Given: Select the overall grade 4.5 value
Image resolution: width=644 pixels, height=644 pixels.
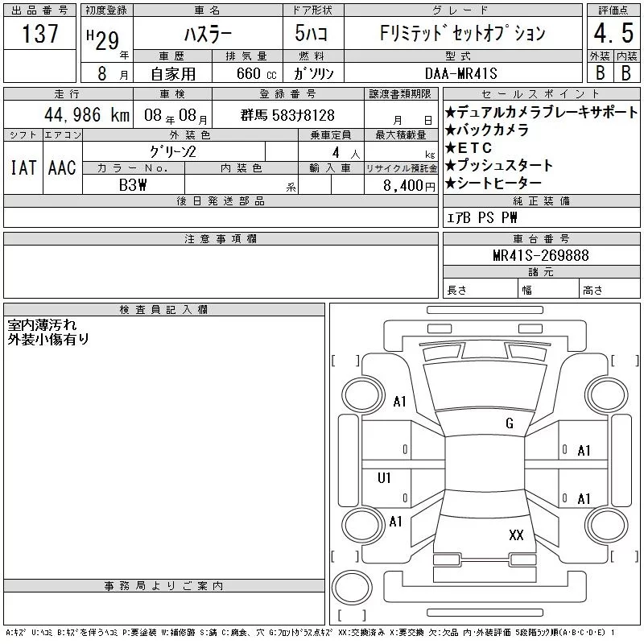Looking at the screenshot, I should (x=613, y=33).
